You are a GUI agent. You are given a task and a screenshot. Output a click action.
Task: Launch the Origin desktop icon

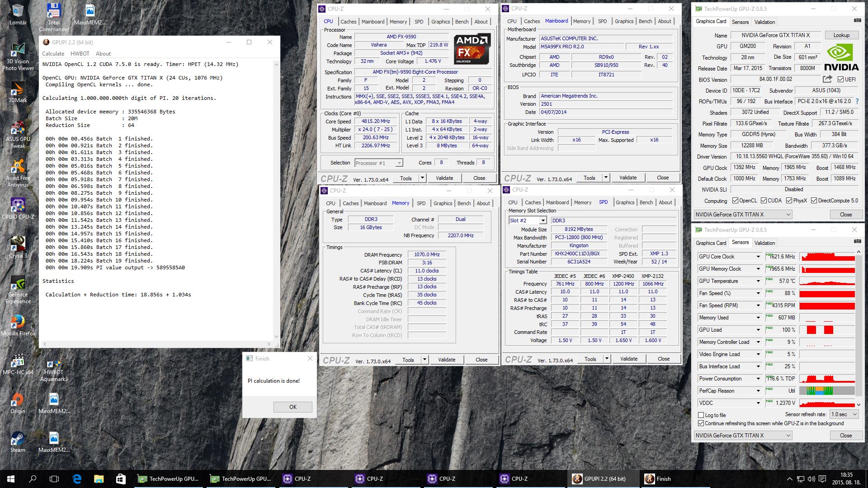18,403
